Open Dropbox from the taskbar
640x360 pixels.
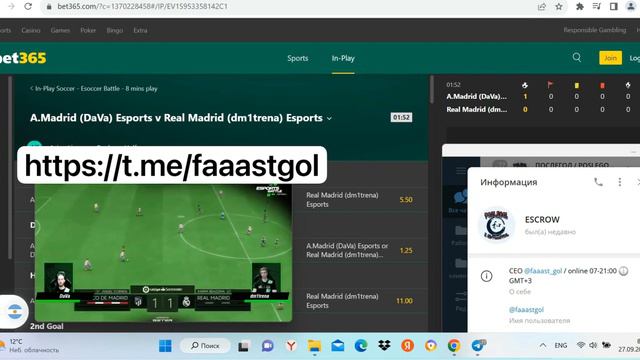tap(384, 346)
